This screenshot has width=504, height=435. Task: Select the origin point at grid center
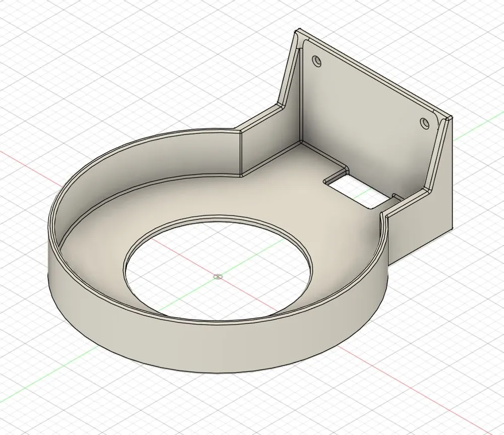pos(218,276)
